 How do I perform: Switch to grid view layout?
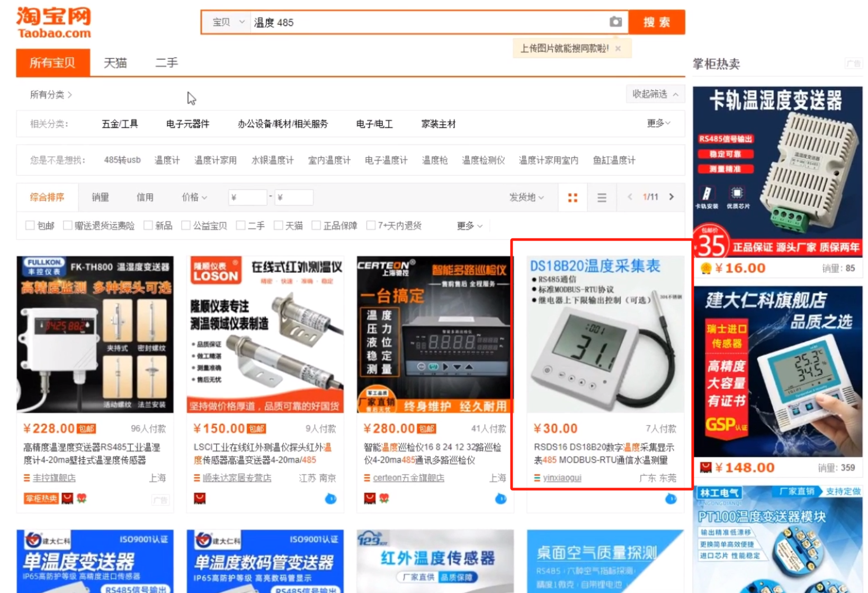point(572,198)
